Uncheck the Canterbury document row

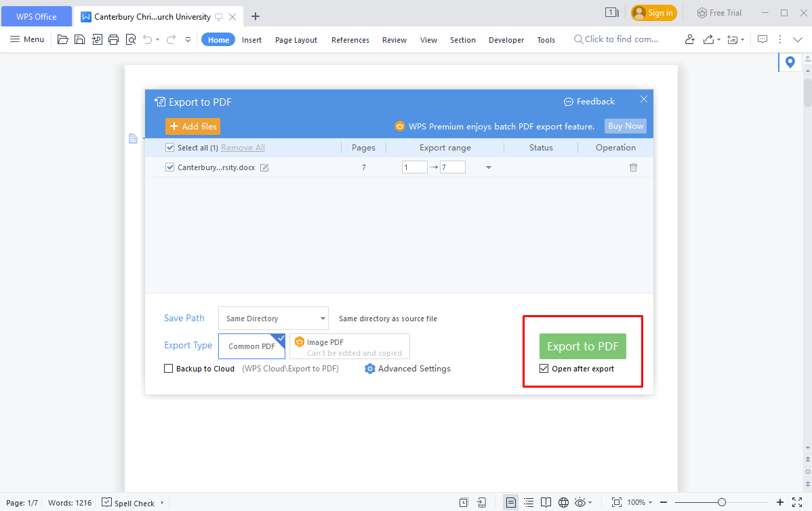(169, 167)
